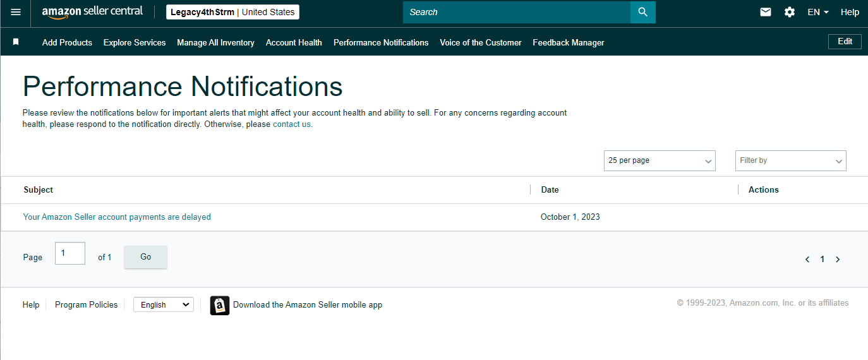
Task: Go to next page arrow
Action: pos(838,259)
